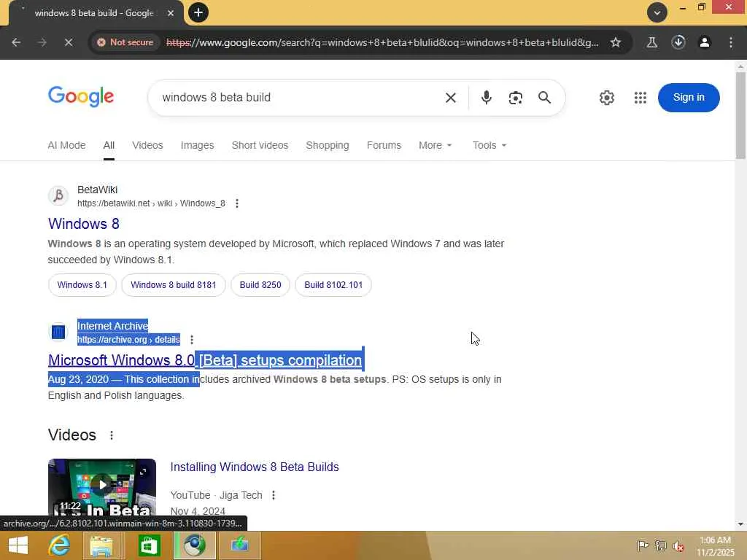Switch to the Short videos tab
747x560 pixels.
(260, 145)
